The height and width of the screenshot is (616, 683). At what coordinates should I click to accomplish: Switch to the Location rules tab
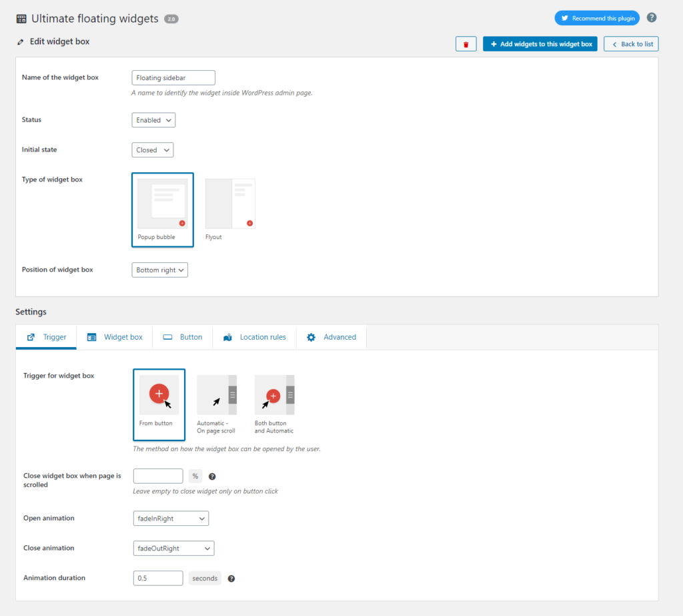point(254,338)
